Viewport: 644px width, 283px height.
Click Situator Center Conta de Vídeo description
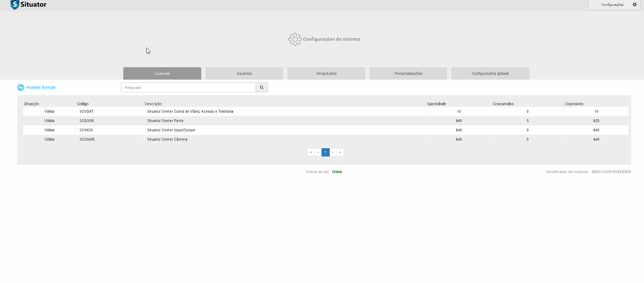[x=190, y=111]
